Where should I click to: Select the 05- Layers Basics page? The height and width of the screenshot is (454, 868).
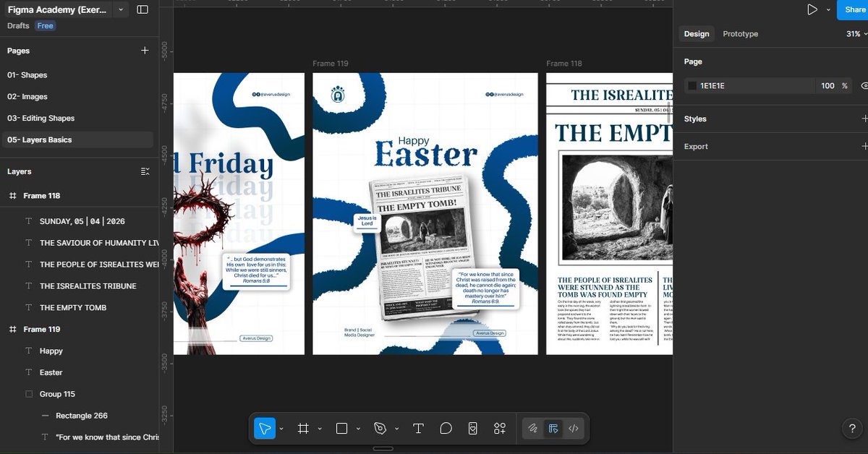[x=78, y=140]
